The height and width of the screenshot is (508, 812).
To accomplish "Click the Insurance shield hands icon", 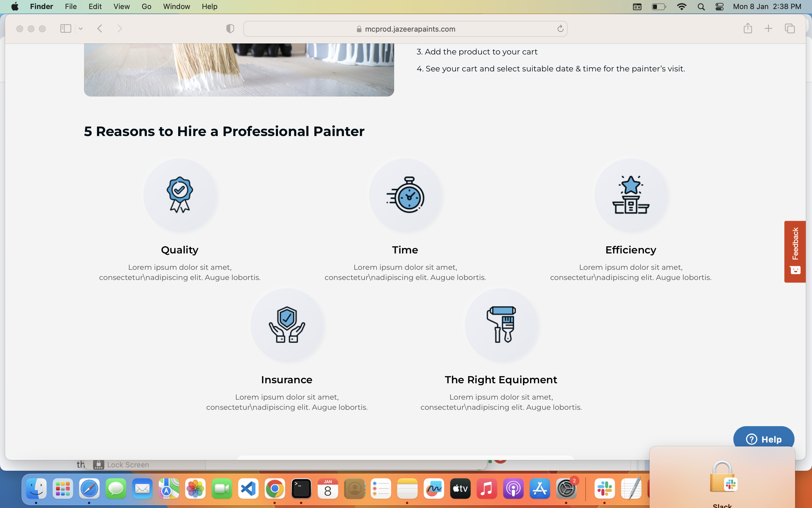I will [287, 325].
